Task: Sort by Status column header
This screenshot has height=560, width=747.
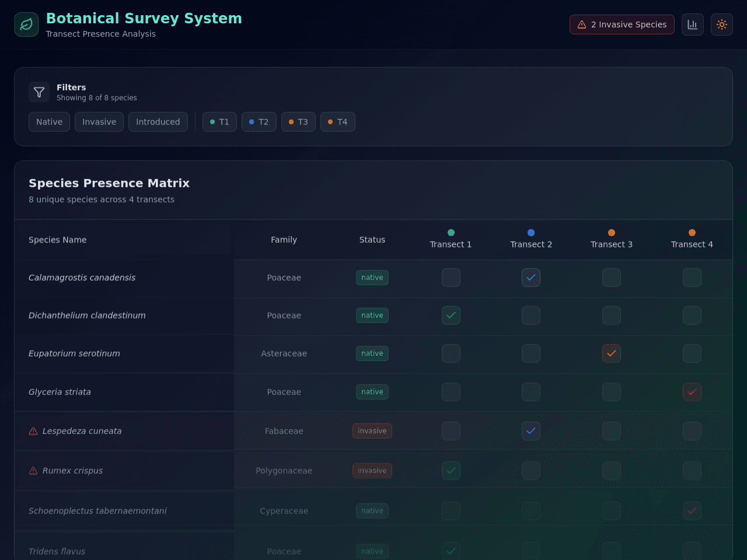Action: [x=372, y=240]
